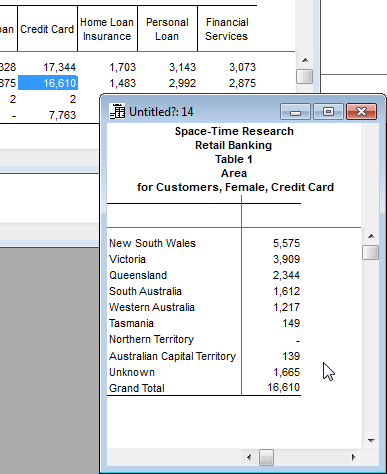387x474 pixels.
Task: Click the table icon in Untitled window title
Action: coord(117,111)
